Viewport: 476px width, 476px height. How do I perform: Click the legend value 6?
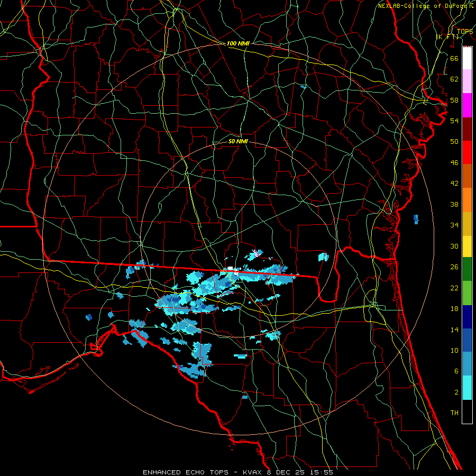click(x=456, y=371)
